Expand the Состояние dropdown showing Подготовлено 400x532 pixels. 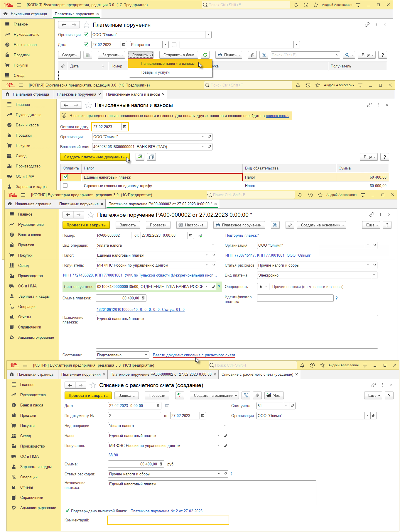point(146,355)
